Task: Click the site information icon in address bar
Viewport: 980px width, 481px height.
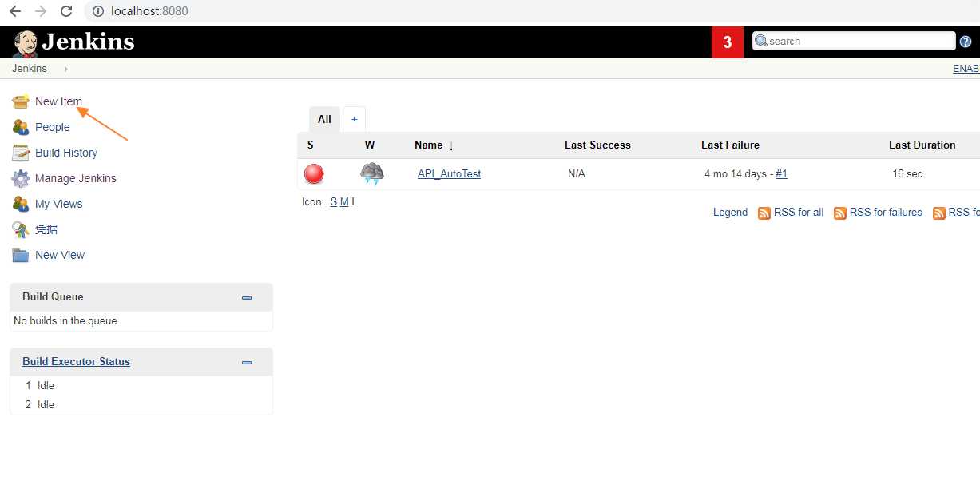Action: pyautogui.click(x=98, y=12)
